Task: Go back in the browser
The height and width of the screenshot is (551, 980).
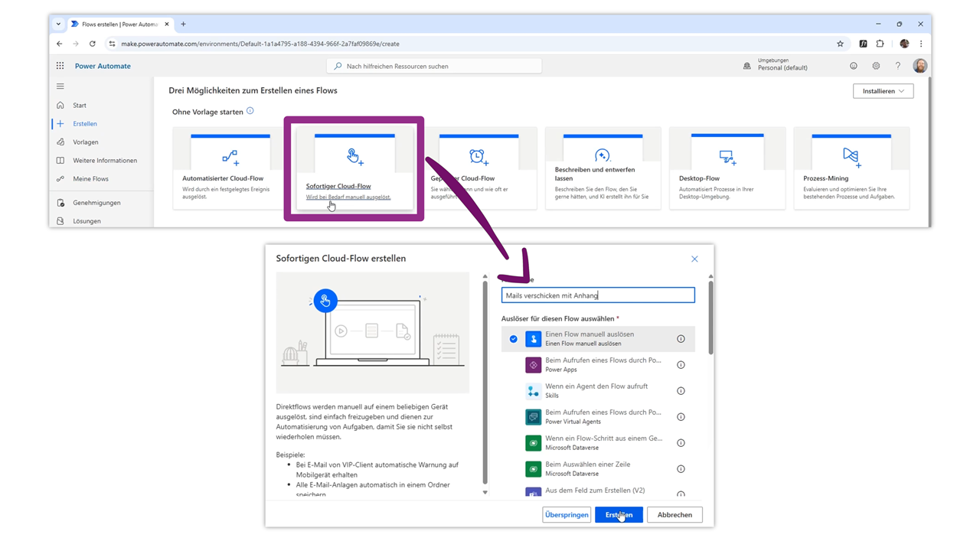Action: 60,44
